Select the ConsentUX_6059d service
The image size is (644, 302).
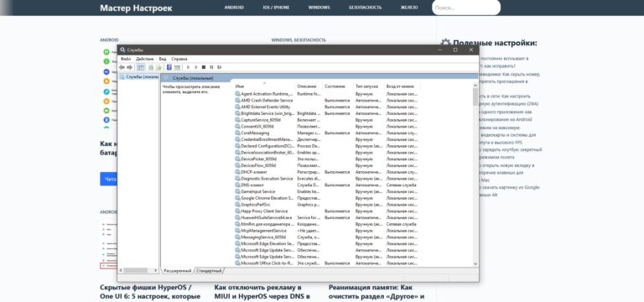click(x=327, y=126)
